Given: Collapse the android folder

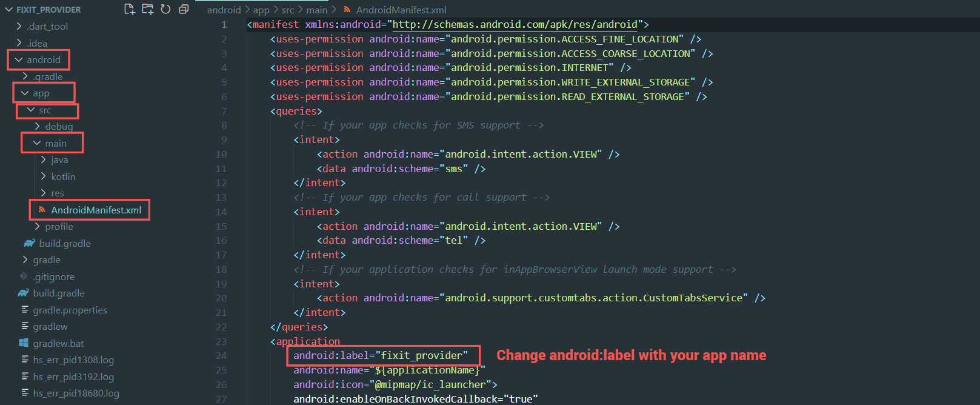Looking at the screenshot, I should pos(19,59).
